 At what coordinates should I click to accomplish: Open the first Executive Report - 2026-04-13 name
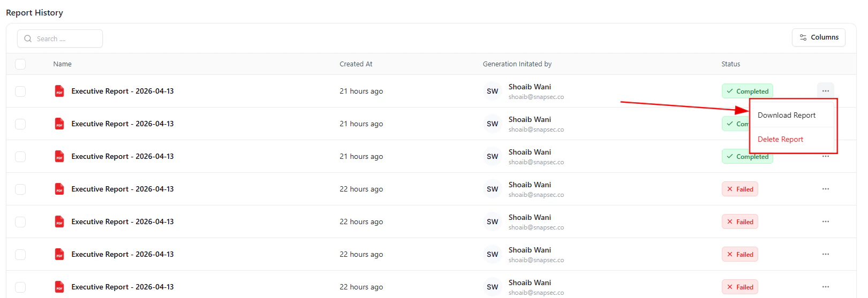click(123, 91)
